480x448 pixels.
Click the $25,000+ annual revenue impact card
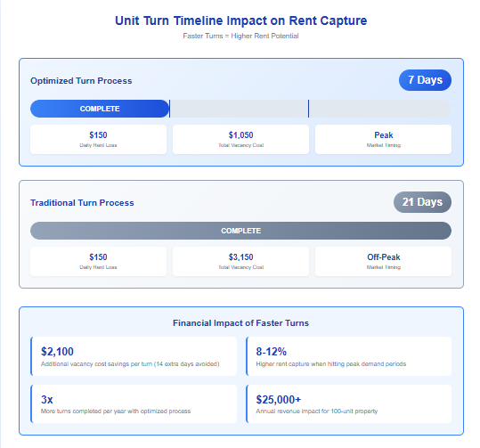click(x=349, y=403)
